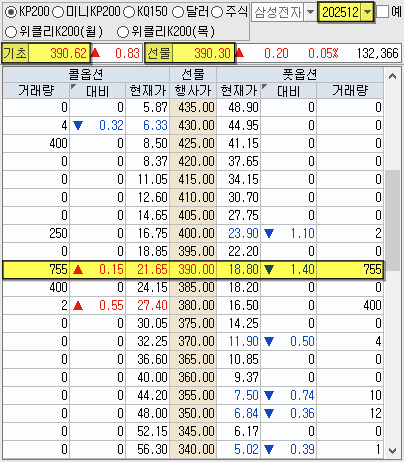Click the 선물 futures price 390.30

(x=212, y=53)
